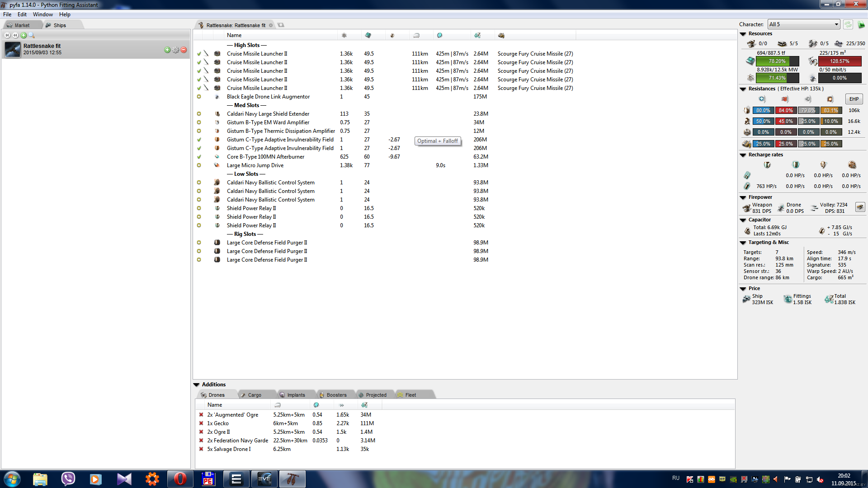Sort fitting list by Name column header

(280, 35)
